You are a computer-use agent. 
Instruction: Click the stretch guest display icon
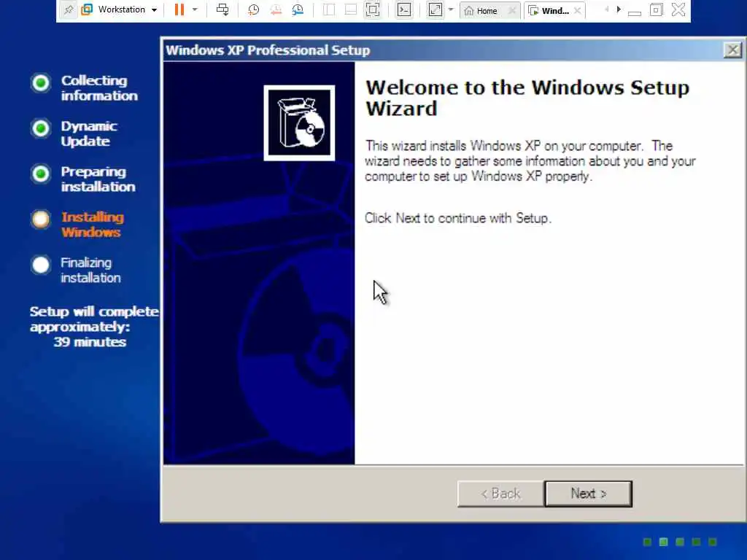coord(436,9)
